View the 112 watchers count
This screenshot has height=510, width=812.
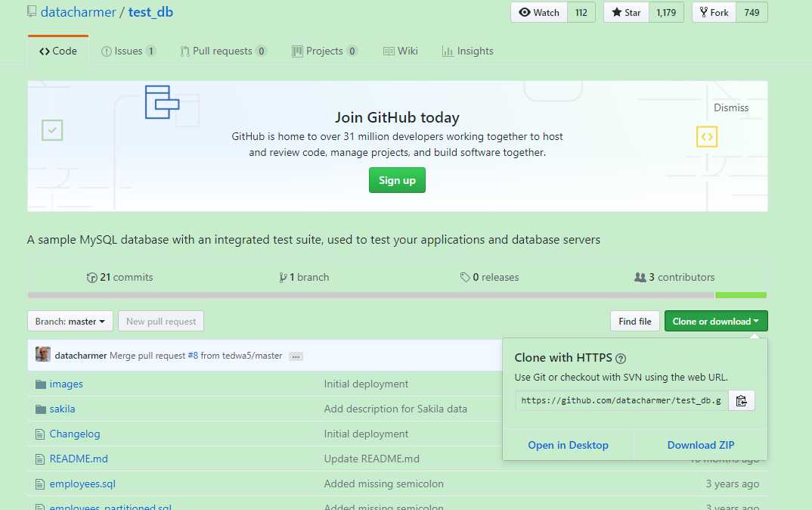point(581,12)
